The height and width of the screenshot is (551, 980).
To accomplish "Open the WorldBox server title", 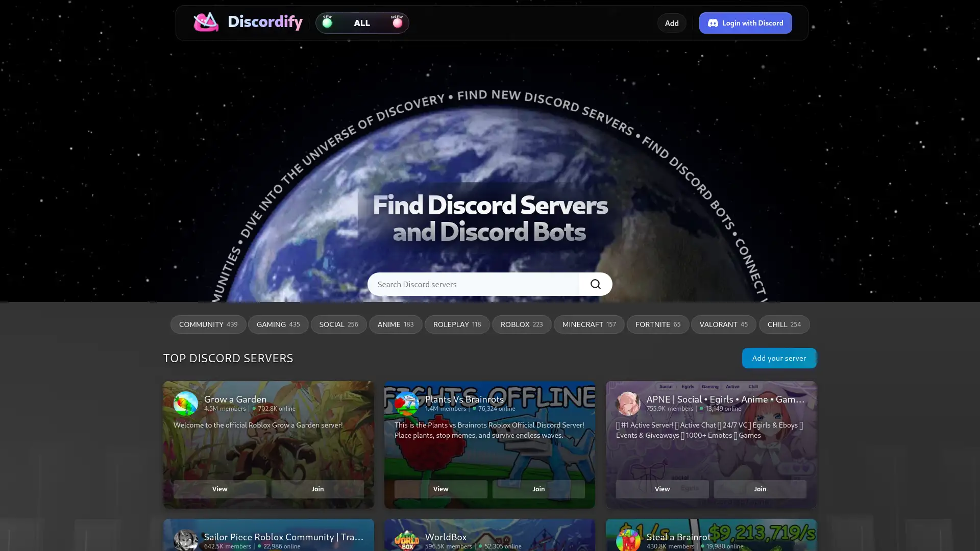I will click(x=446, y=537).
